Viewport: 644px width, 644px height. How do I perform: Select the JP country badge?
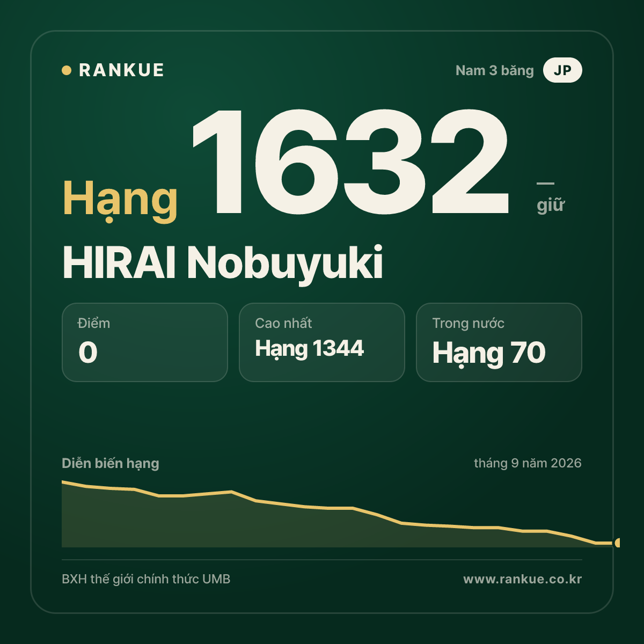pyautogui.click(x=562, y=70)
